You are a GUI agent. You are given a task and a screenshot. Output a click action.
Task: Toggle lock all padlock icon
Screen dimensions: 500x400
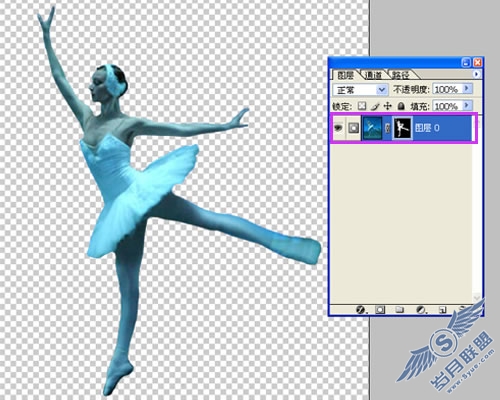pos(401,106)
